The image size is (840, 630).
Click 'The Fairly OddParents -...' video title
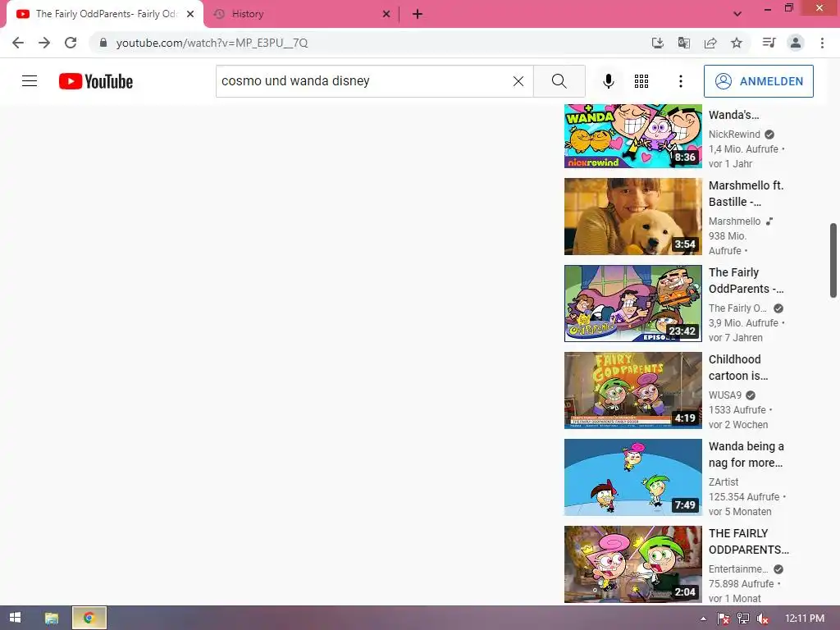coord(746,281)
